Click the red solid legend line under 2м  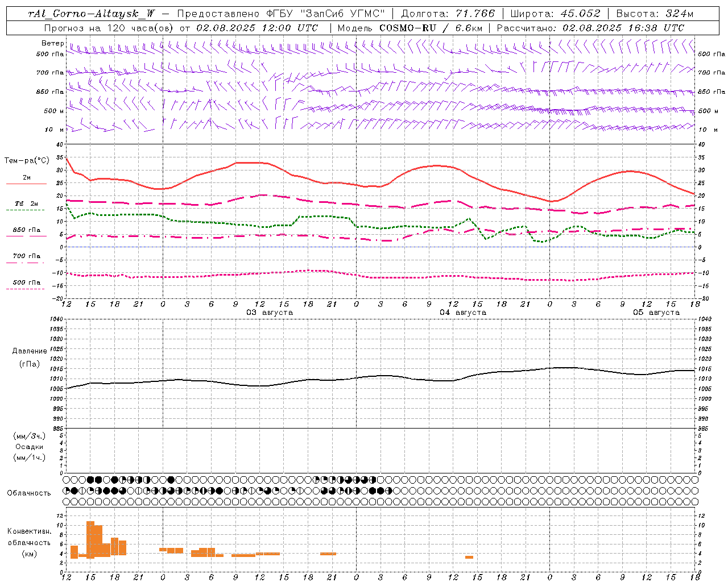click(26, 184)
